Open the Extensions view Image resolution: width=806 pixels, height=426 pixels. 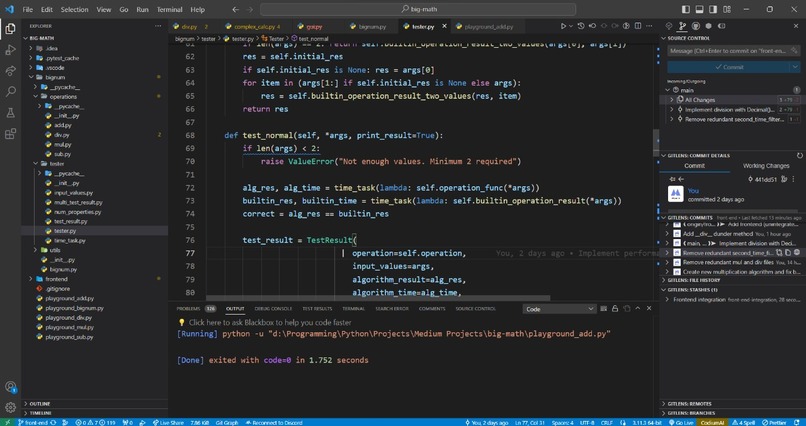point(10,134)
